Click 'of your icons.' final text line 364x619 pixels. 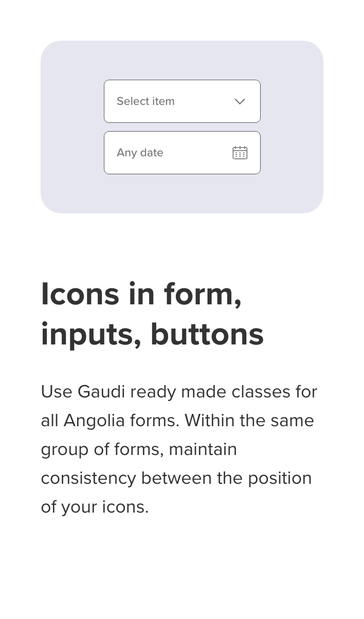pyautogui.click(x=95, y=507)
